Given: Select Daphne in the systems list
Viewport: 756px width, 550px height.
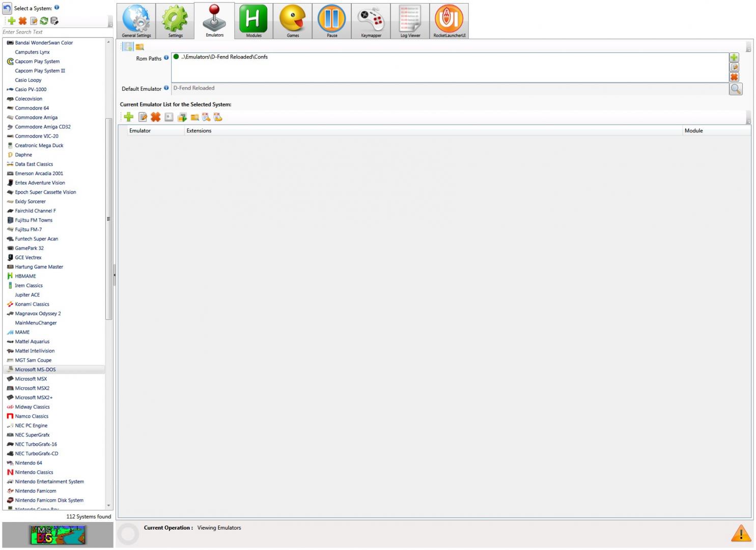Looking at the screenshot, I should pyautogui.click(x=23, y=155).
